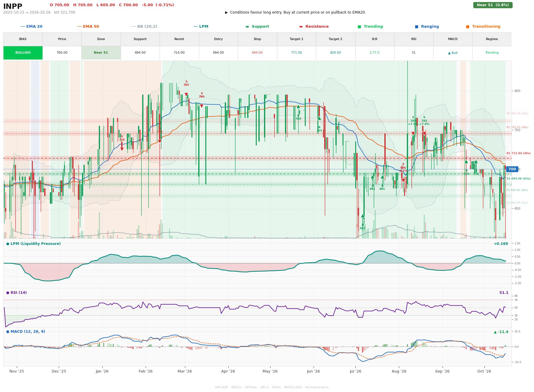Image resolution: width=534 pixels, height=392 pixels.
Task: Click the MACD cell showing Bull
Action: (453, 53)
